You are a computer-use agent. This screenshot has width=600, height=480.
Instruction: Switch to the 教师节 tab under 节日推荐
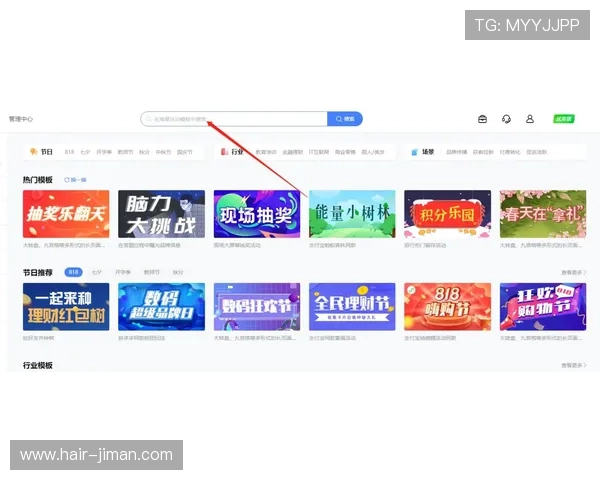tap(152, 272)
